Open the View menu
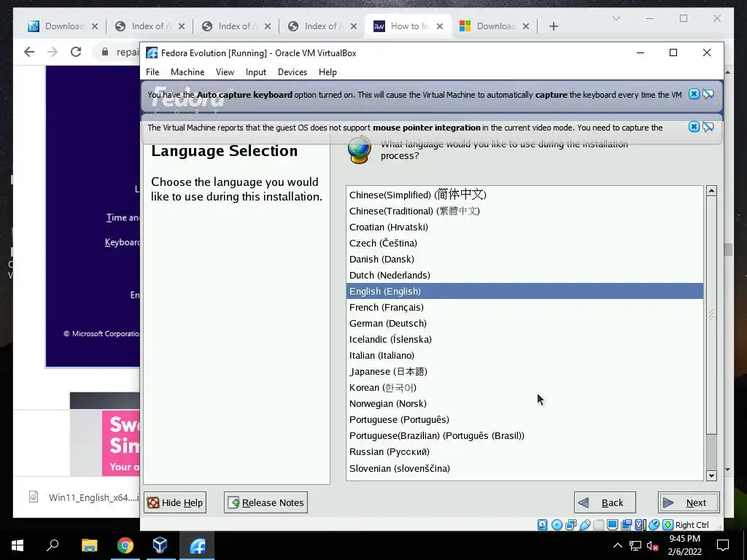This screenshot has width=747, height=560. [x=225, y=72]
